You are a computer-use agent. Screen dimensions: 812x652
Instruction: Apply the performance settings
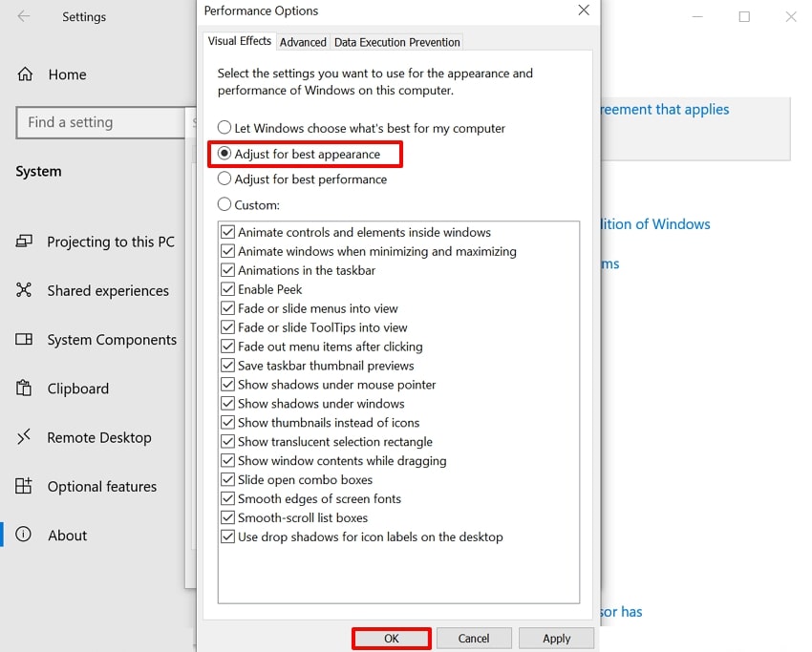coord(556,638)
